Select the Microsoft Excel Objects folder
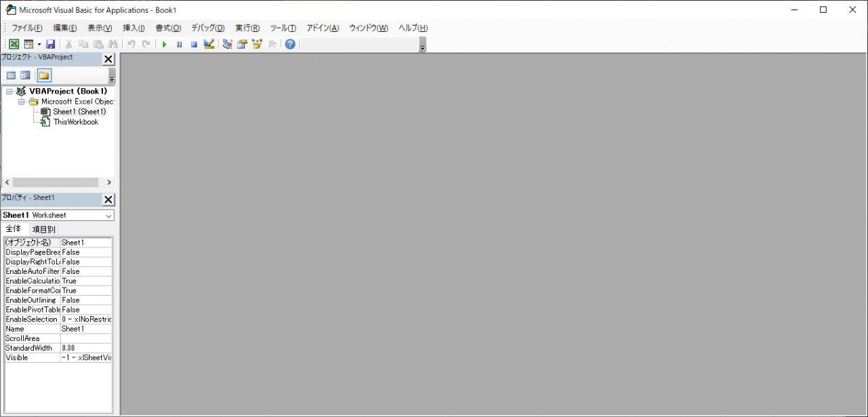The width and height of the screenshot is (868, 417). click(78, 102)
